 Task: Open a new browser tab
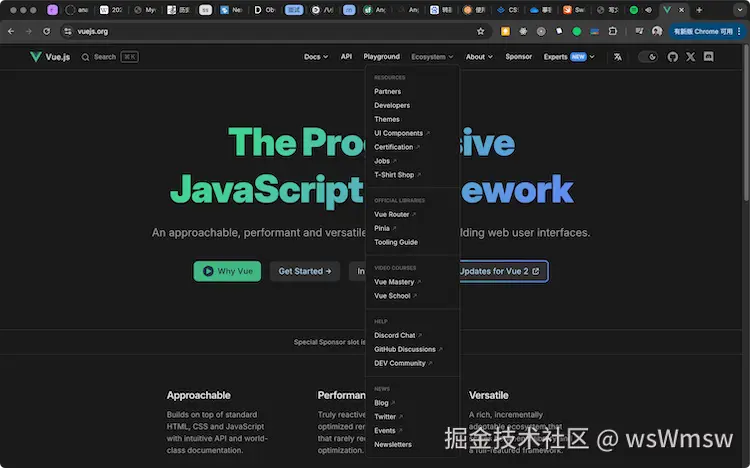click(x=699, y=10)
